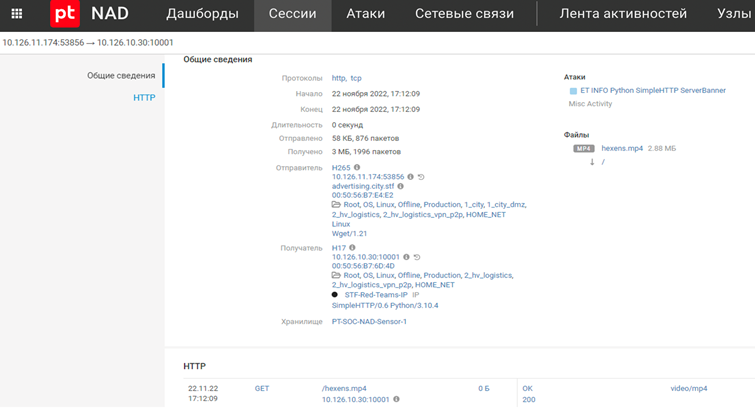Show info icon beside advertising.city.stf
Screen dimensions: 755x414
400,186
